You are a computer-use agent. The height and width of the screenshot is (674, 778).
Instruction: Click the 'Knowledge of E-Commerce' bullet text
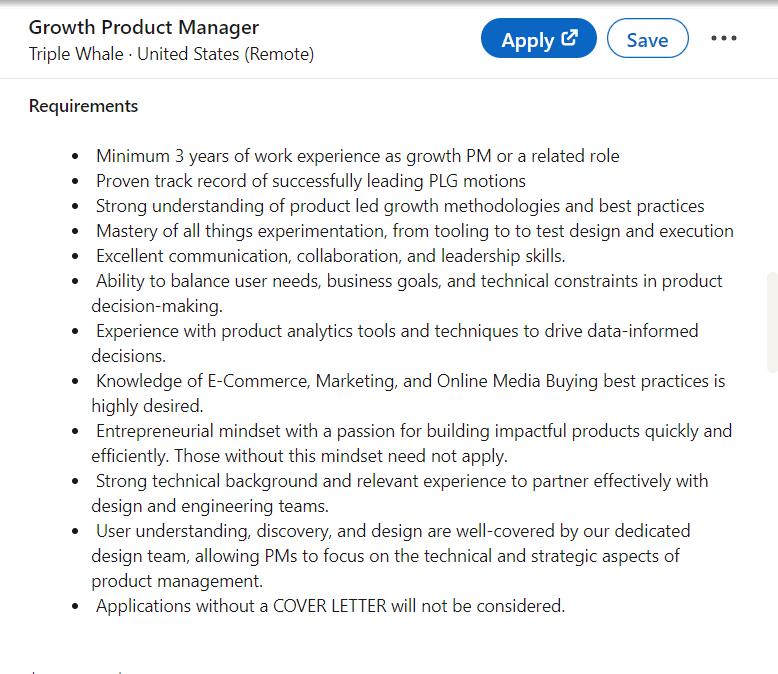click(x=410, y=381)
